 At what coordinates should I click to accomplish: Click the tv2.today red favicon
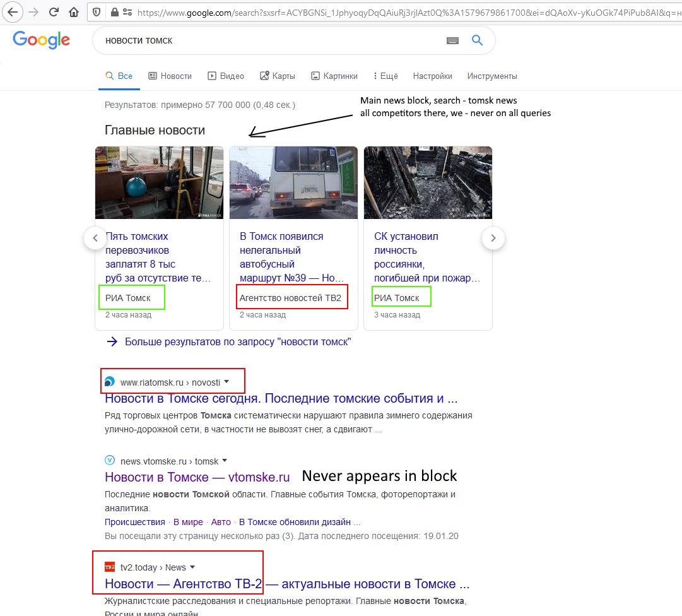coord(110,566)
